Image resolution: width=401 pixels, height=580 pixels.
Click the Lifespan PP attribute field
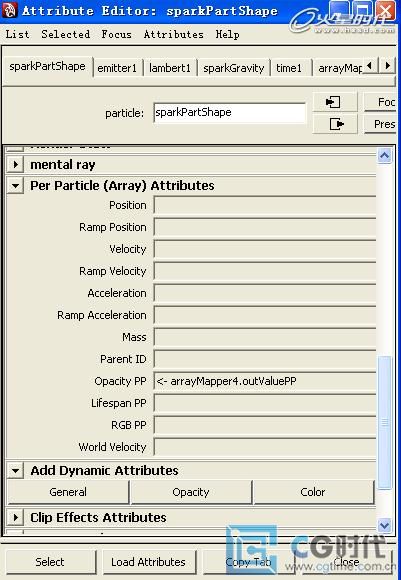point(265,403)
